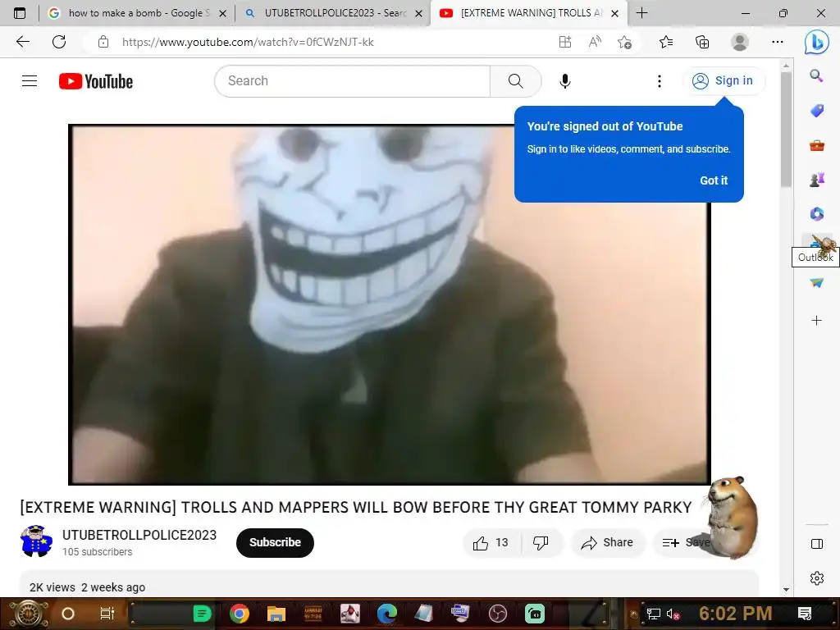The width and height of the screenshot is (840, 630).
Task: Open File Explorer from taskbar
Action: [x=276, y=614]
